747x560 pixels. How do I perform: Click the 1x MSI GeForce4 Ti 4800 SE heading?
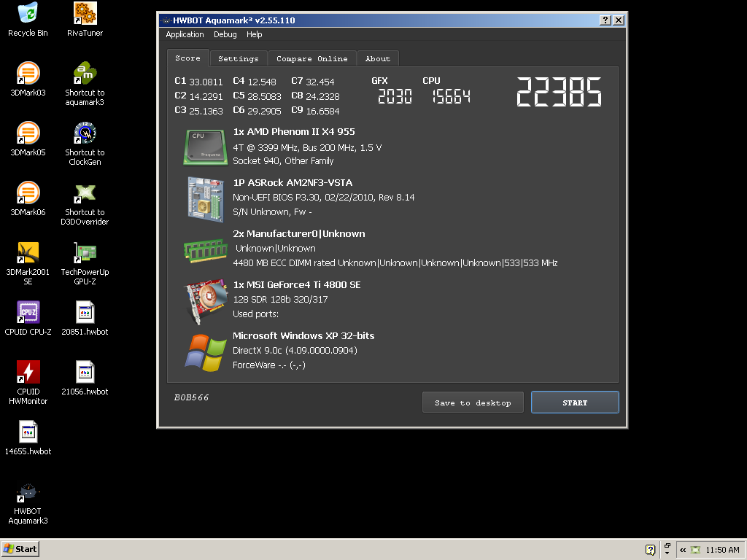297,285
